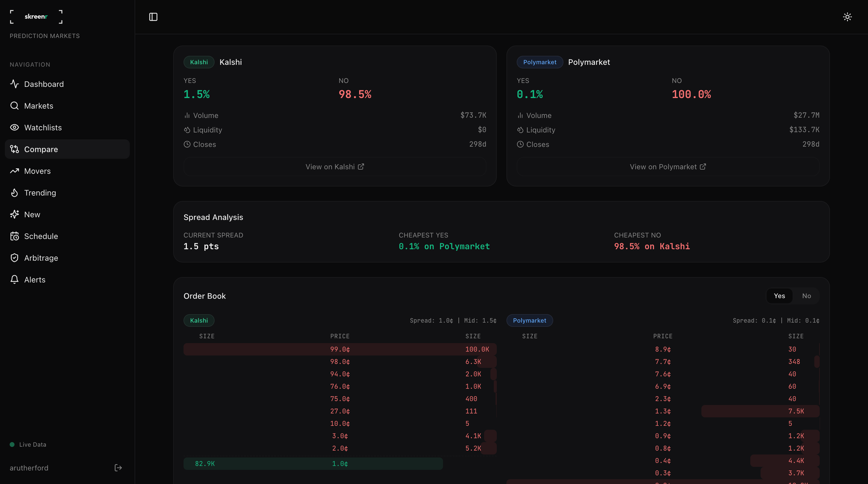The height and width of the screenshot is (484, 868).
Task: Click the arutherford username
Action: pos(29,468)
